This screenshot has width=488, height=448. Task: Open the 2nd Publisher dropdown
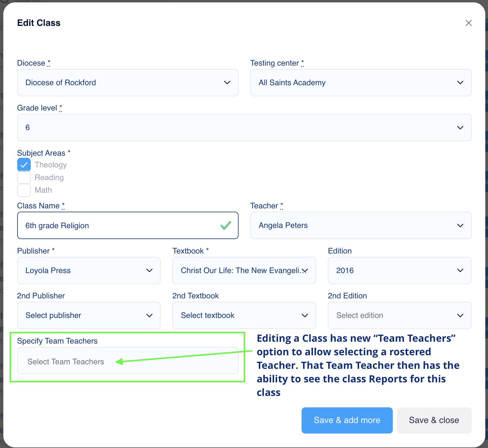89,316
